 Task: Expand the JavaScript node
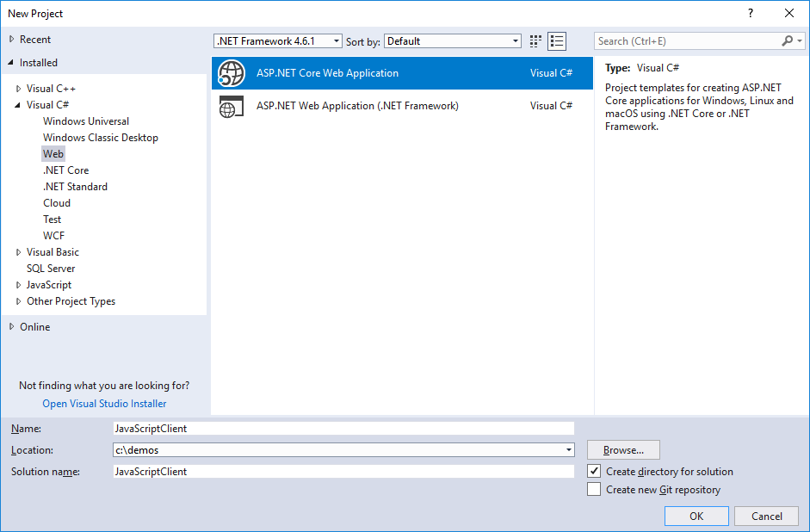tap(19, 285)
